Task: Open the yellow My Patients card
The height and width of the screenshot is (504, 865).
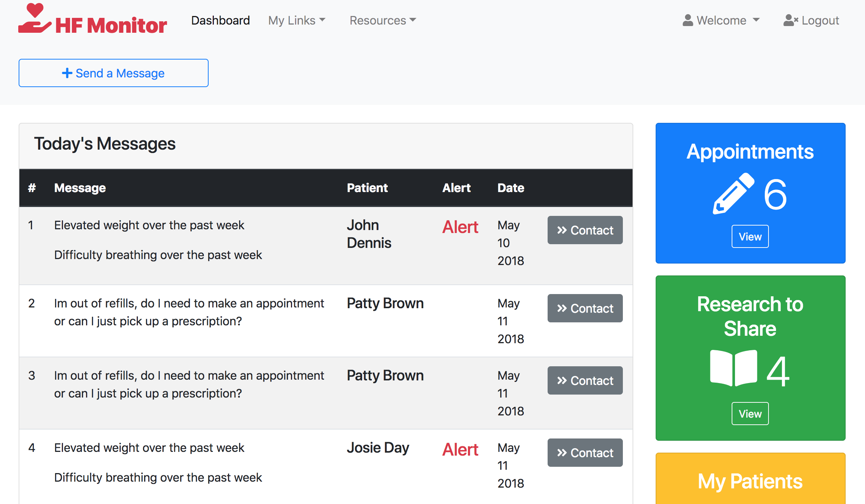Action: [x=750, y=481]
